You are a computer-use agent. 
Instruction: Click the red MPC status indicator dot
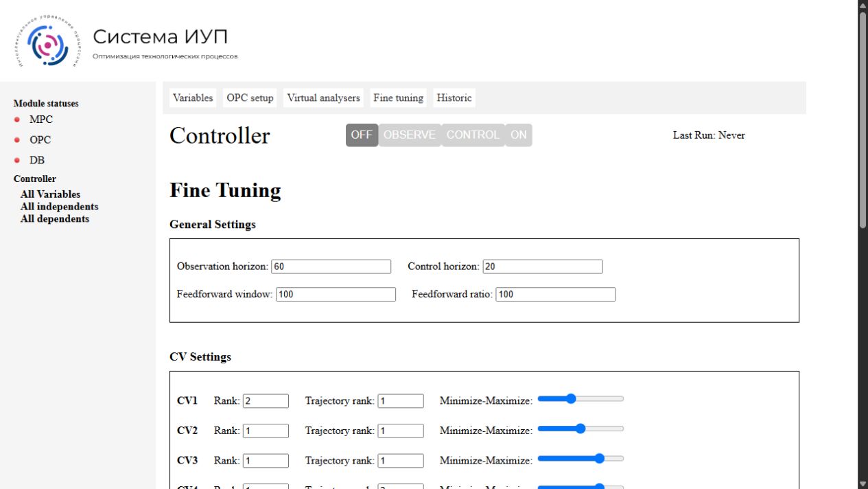pos(16,120)
